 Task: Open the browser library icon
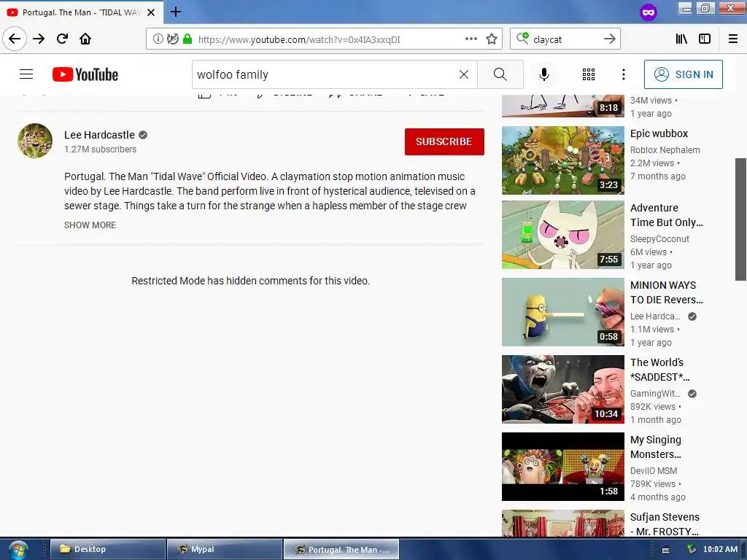pos(681,39)
